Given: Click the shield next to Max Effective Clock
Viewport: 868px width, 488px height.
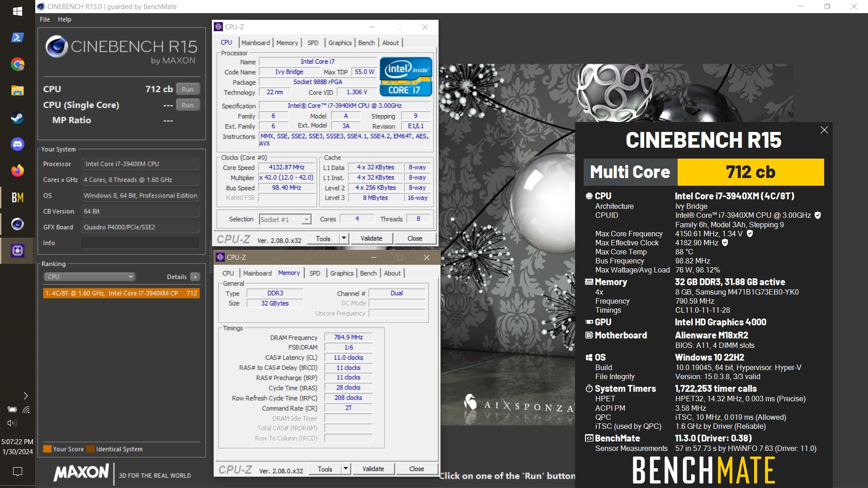Looking at the screenshot, I should click(x=725, y=243).
